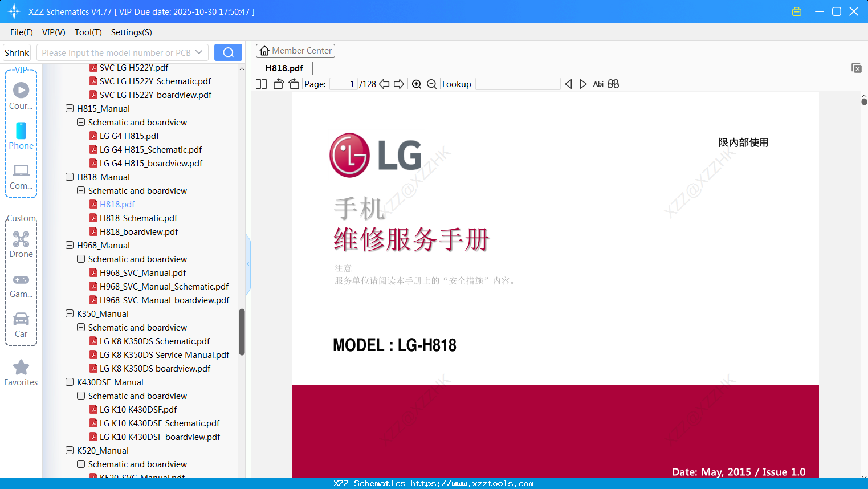
Task: Click the binoculars search icon on the toolbar
Action: (613, 84)
